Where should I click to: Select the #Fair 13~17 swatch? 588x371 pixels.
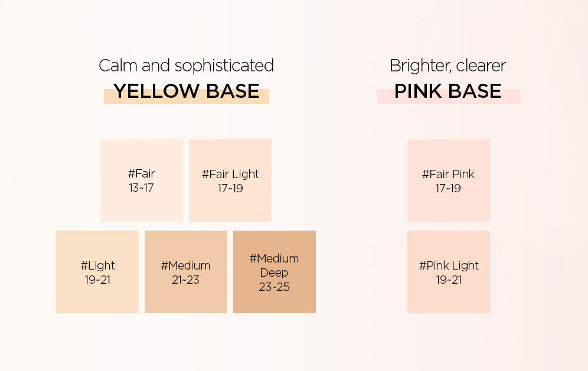click(x=142, y=180)
